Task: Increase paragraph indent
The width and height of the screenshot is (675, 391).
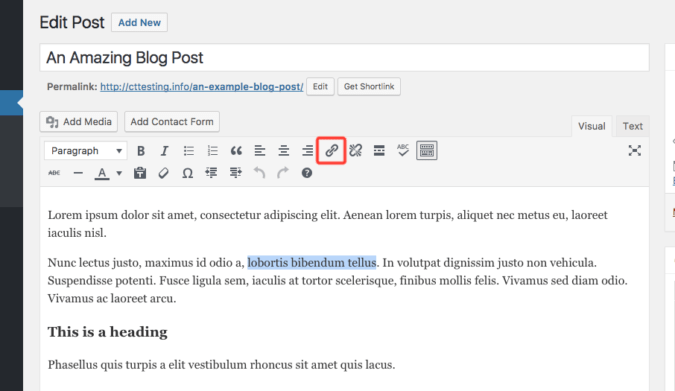Action: 235,173
